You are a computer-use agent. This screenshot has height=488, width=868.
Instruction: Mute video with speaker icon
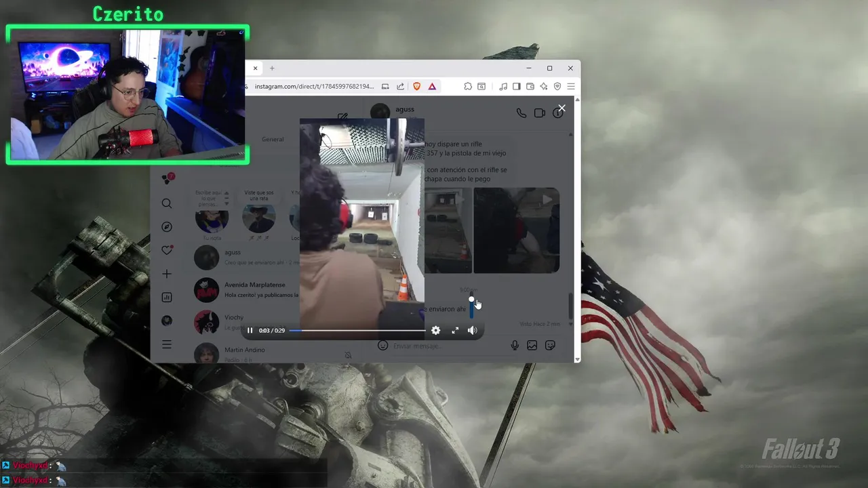pos(473,330)
